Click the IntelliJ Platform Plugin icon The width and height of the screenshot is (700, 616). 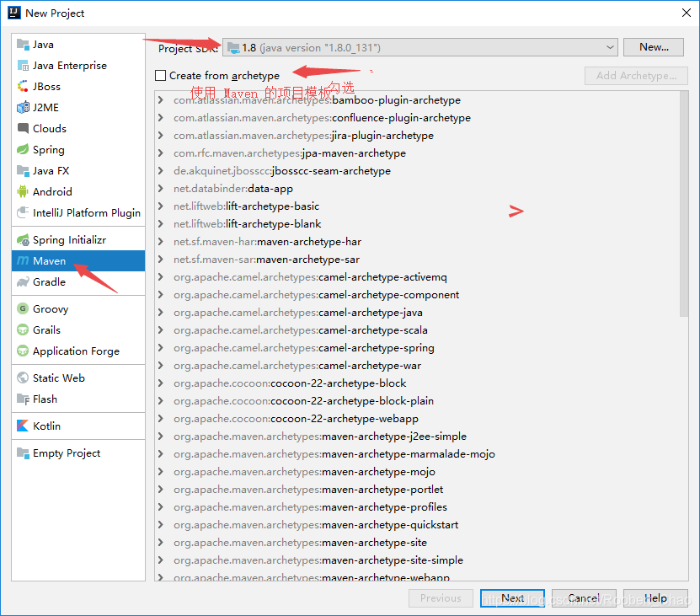[23, 212]
